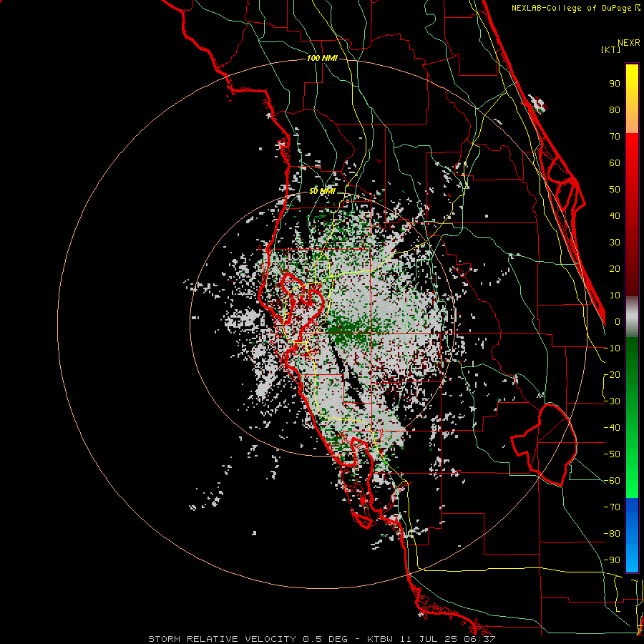Click the positive '60' scale value
Image resolution: width=644 pixels, height=644 pixels.
coord(615,163)
